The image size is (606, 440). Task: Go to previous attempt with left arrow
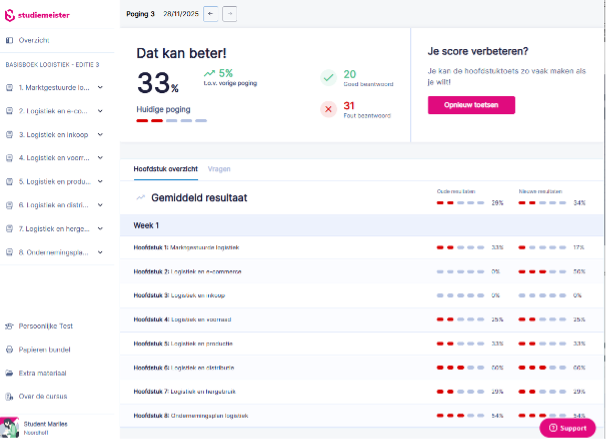pyautogui.click(x=210, y=14)
